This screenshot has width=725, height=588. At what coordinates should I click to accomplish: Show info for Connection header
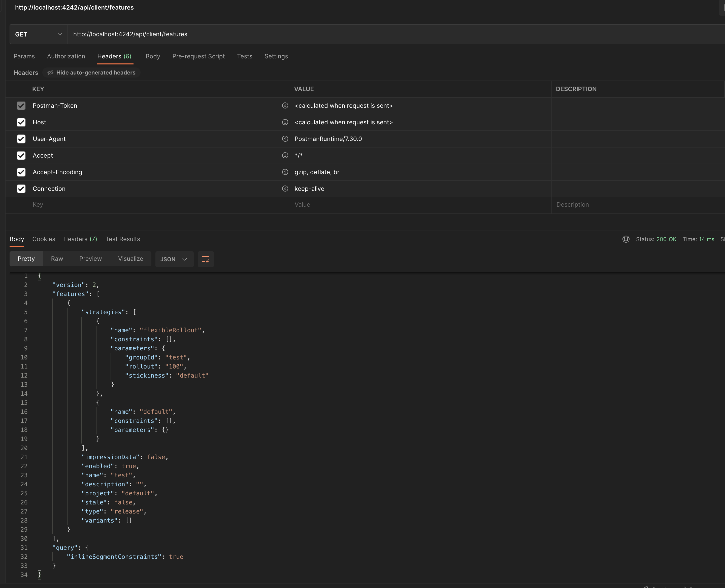[x=285, y=188]
